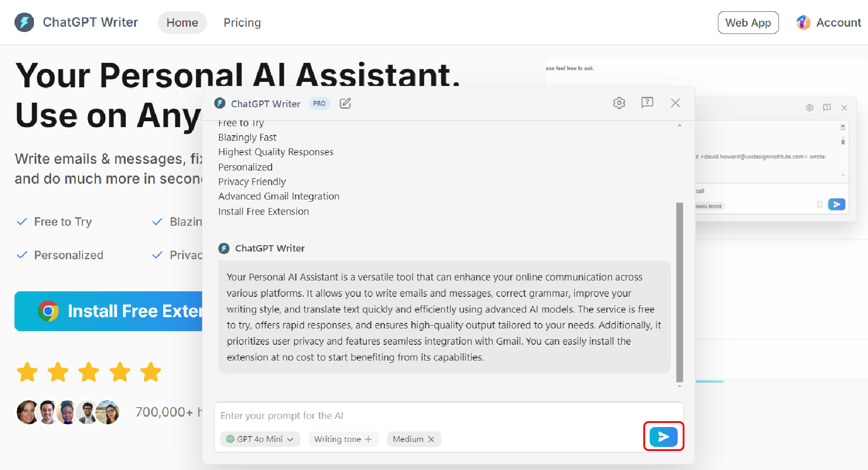Screen dimensions: 868x470
Task: Click the 'Your Personal AI Assistant.' heading
Action: [x=238, y=75]
